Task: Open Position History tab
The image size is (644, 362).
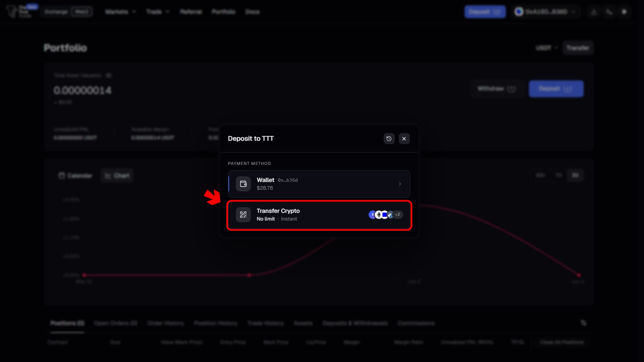Action: click(x=216, y=323)
